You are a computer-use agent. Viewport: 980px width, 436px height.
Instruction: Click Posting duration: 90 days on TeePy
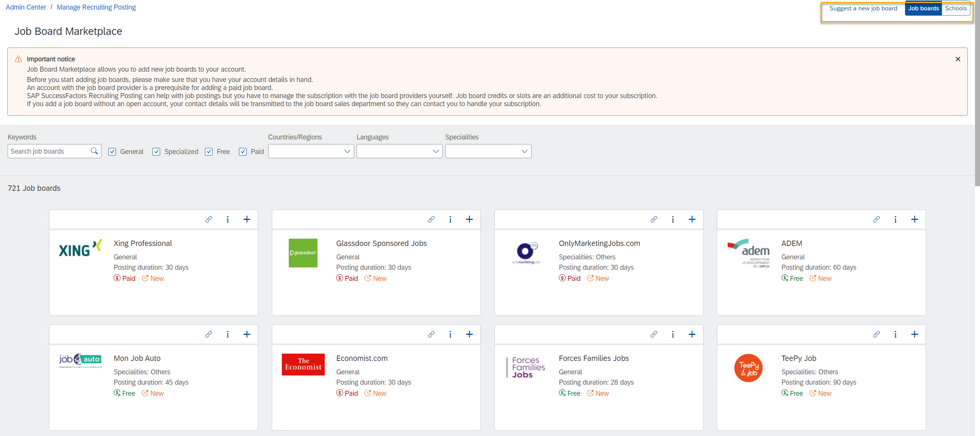[819, 382]
